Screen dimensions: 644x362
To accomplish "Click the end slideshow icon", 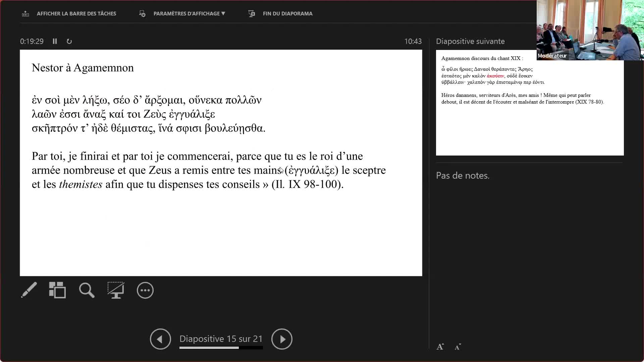I will tap(252, 14).
